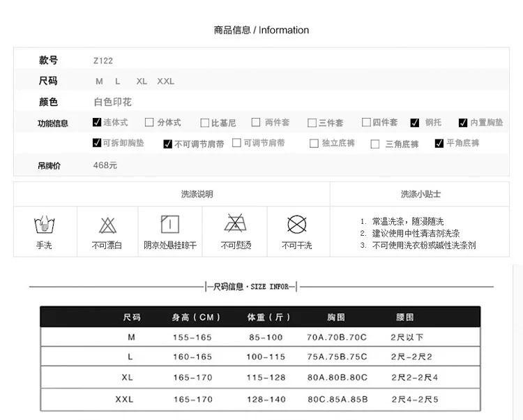523x420 pixels.
Task: Toggle the 分体式 checkbox
Action: [x=149, y=122]
